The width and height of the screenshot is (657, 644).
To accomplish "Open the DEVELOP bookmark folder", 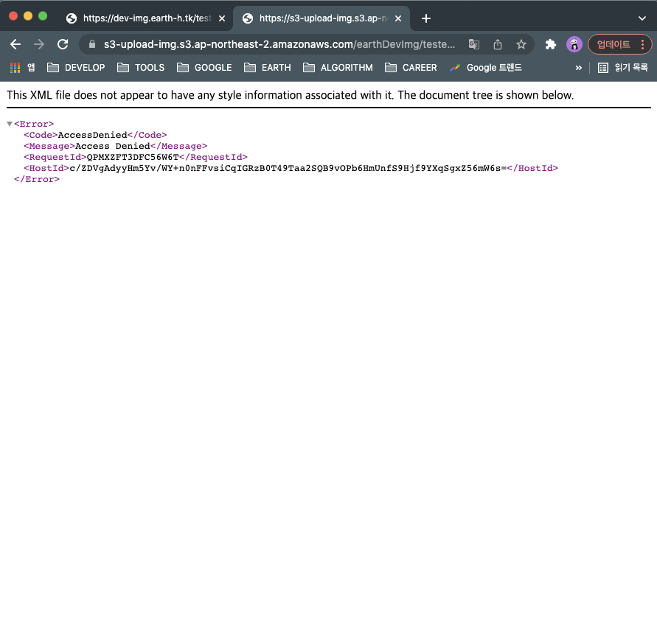I will point(76,68).
